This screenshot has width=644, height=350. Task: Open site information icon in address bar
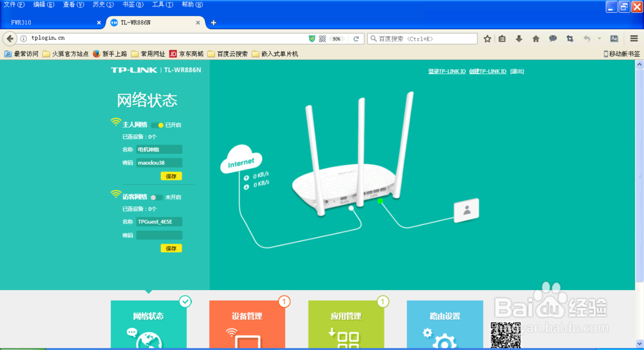click(24, 38)
